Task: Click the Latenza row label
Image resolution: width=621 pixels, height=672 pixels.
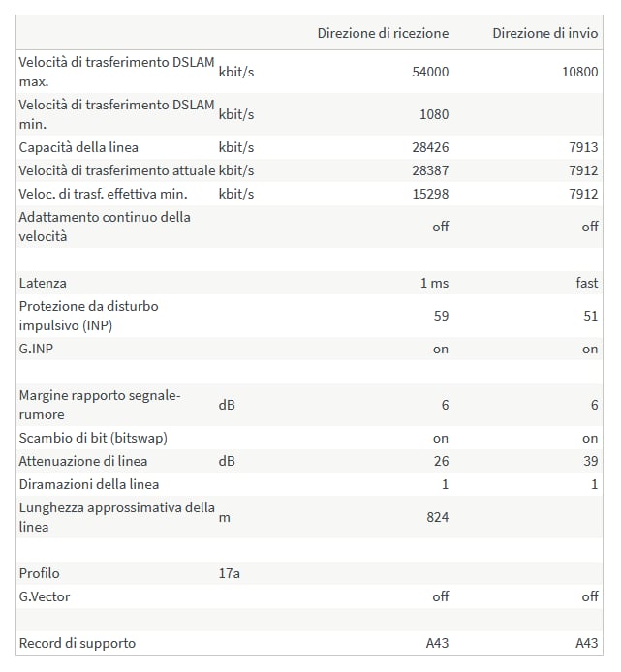Action: 43,283
